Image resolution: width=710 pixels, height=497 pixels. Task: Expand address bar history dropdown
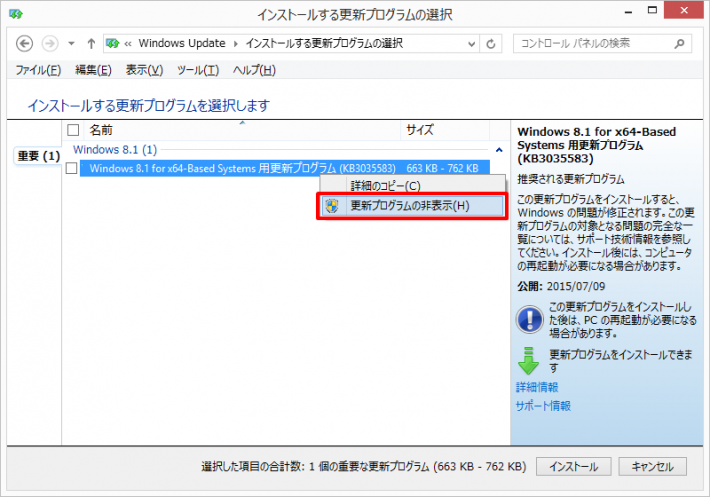[x=471, y=44]
